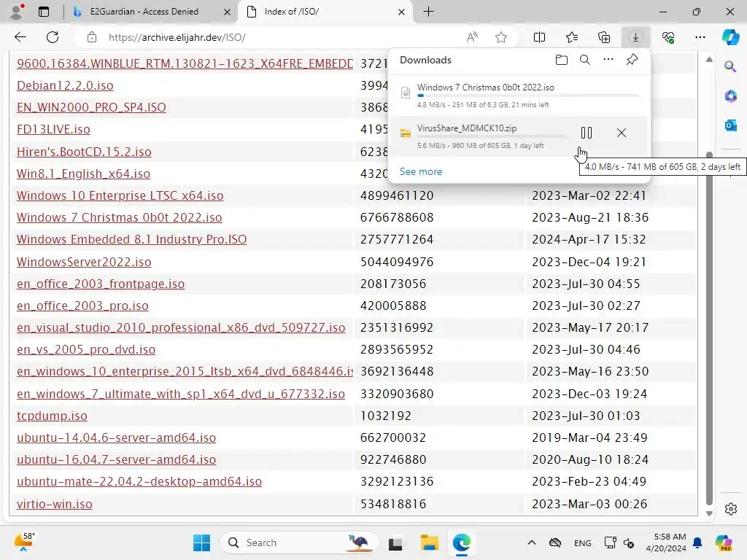
Task: Select the Index of /ISO/ tab
Action: click(x=292, y=12)
